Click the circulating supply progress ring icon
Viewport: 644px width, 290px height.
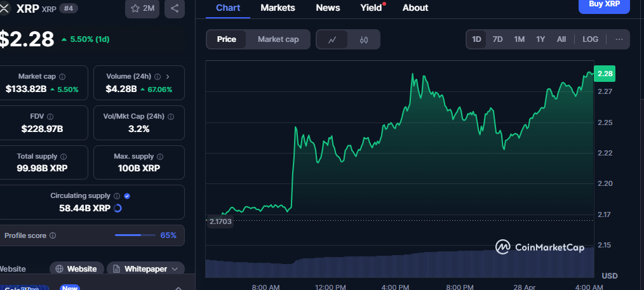[x=117, y=208]
